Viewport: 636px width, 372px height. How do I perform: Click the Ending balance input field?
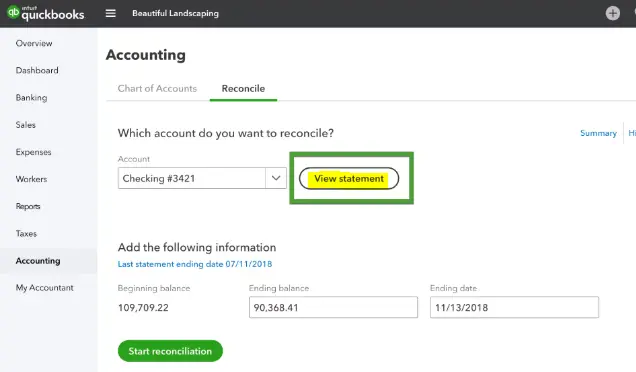[x=333, y=307]
